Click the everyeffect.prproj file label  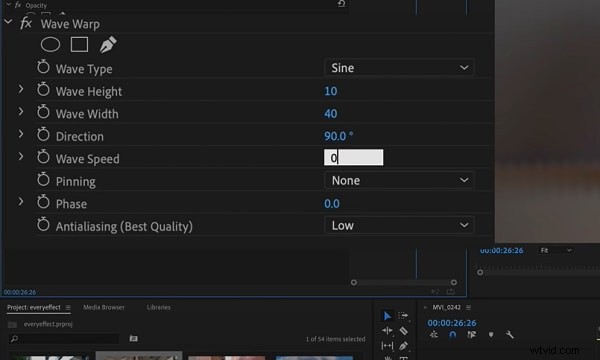click(48, 324)
